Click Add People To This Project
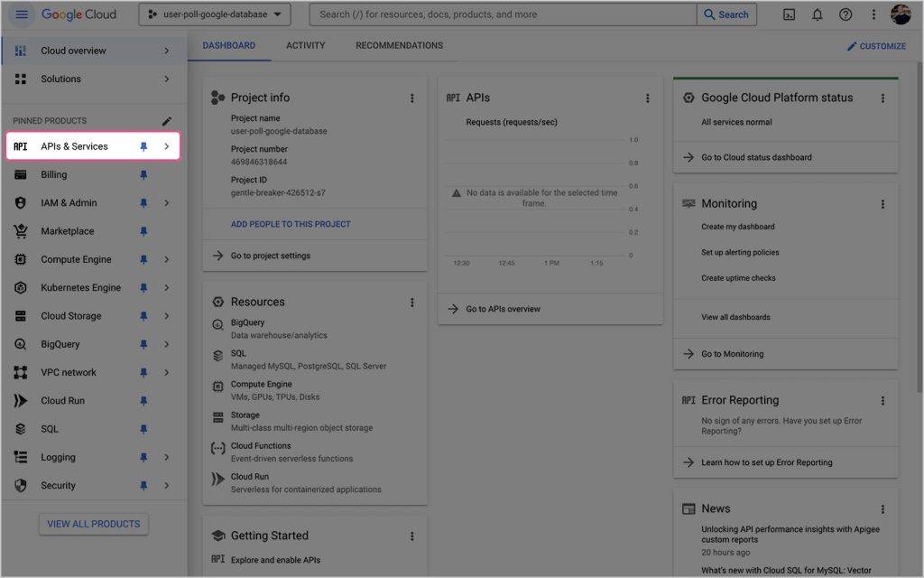 pyautogui.click(x=291, y=225)
